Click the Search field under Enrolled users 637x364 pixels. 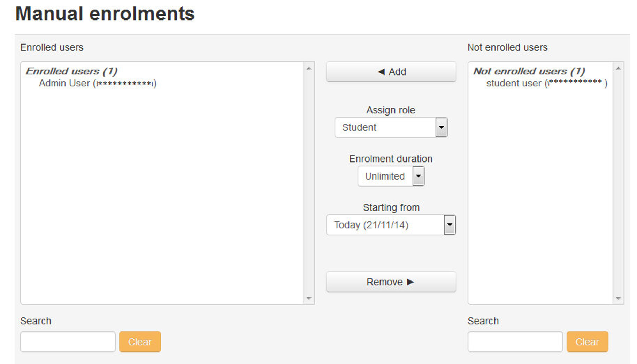[68, 341]
